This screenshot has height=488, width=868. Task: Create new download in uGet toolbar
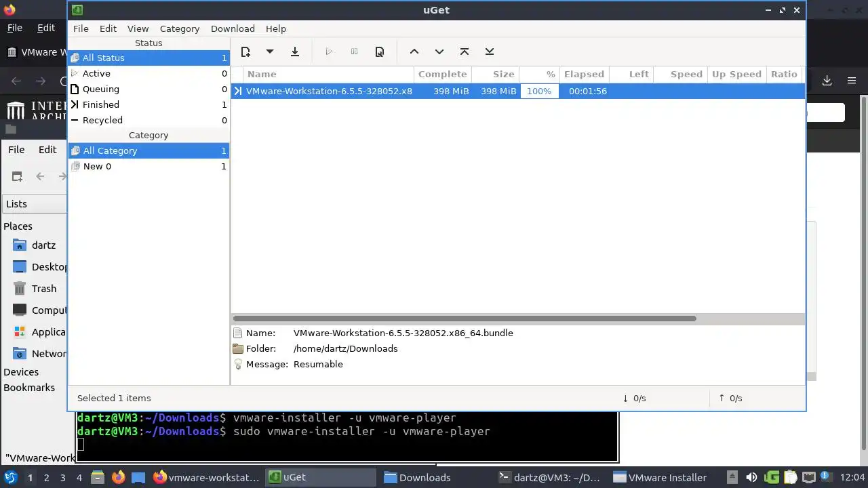tap(245, 52)
